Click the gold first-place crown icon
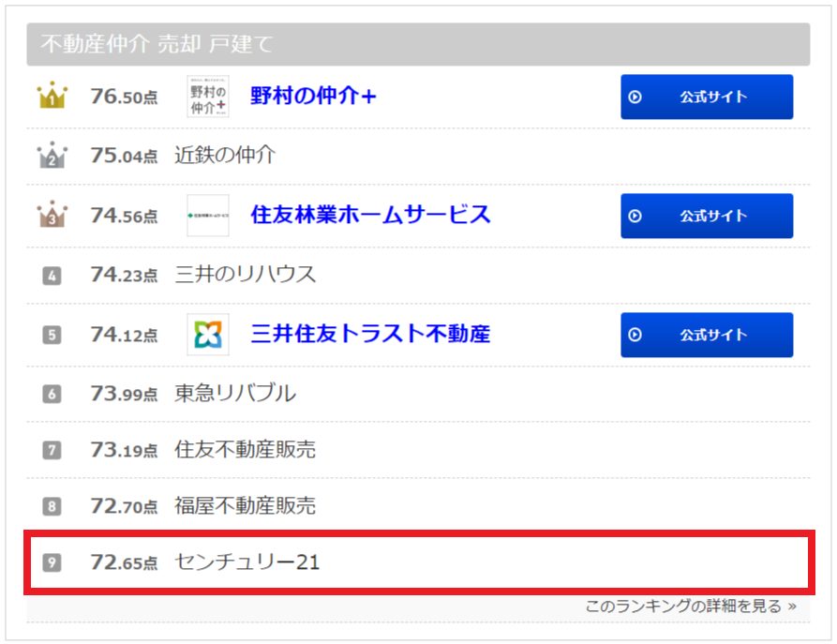 pos(52,96)
